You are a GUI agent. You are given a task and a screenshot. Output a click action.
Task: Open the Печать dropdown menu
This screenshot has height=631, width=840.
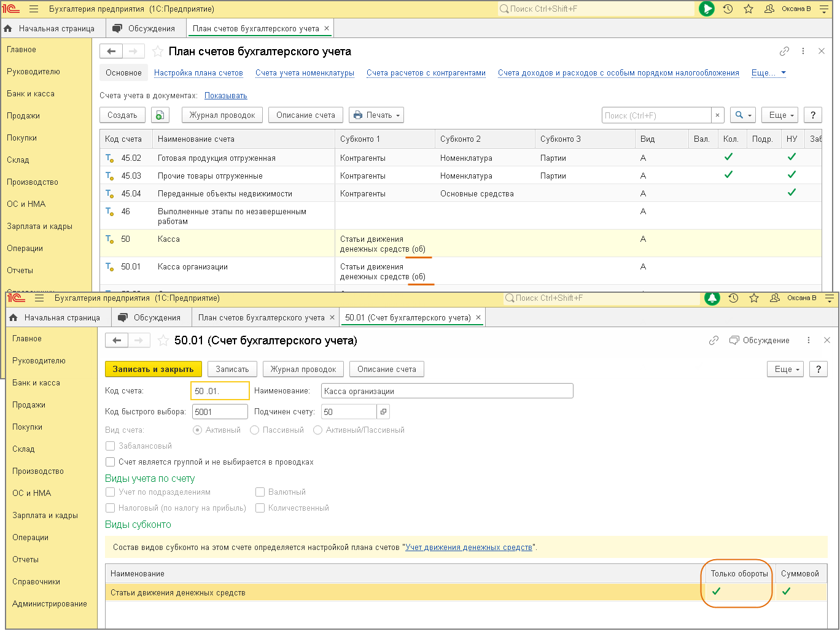point(376,115)
